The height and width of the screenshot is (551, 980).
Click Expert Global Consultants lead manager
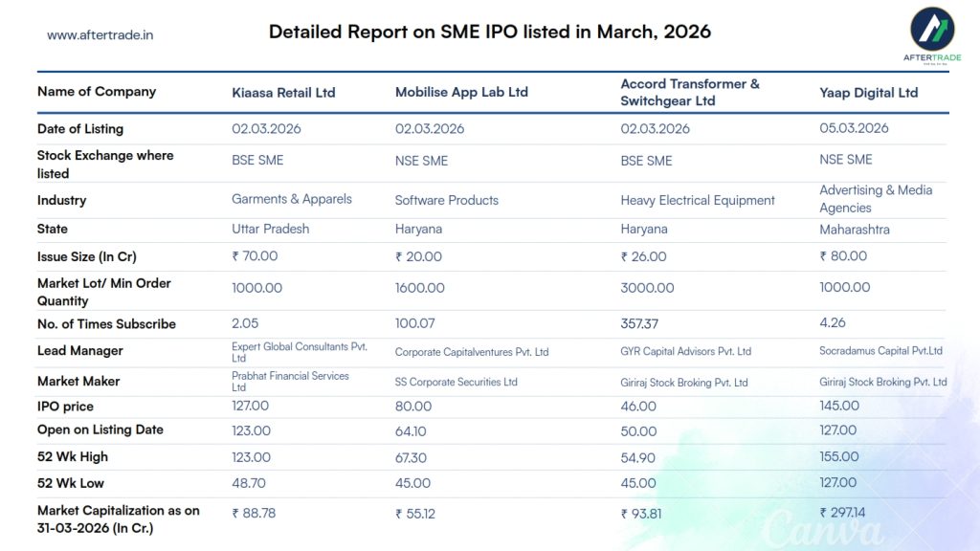pyautogui.click(x=299, y=351)
